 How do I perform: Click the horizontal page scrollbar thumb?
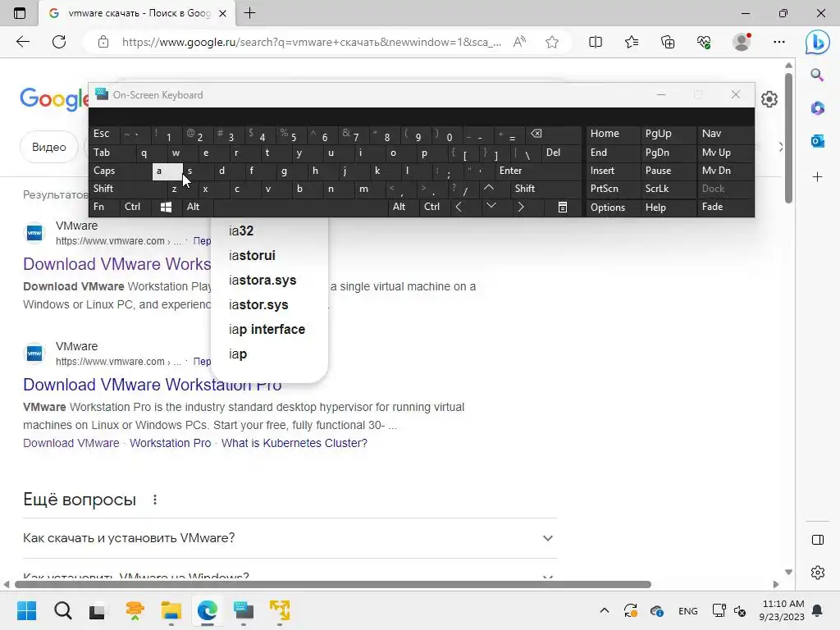[x=333, y=584]
